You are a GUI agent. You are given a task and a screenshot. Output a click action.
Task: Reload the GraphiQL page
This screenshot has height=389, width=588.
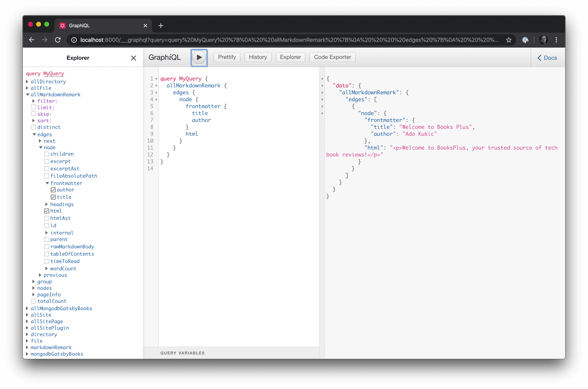click(58, 40)
